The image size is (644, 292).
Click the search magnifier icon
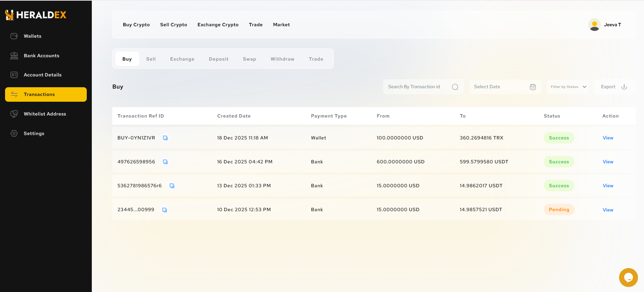(x=455, y=87)
